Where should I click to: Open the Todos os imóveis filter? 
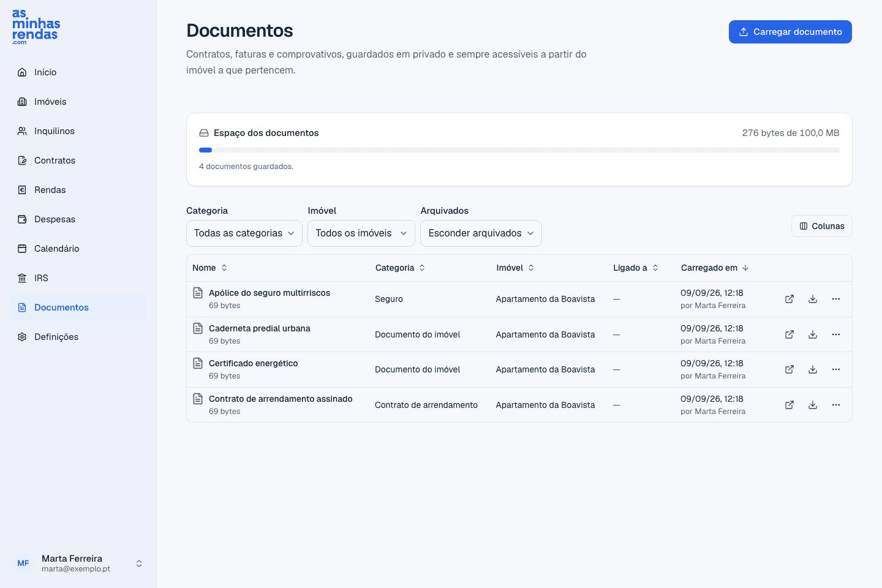click(x=361, y=233)
